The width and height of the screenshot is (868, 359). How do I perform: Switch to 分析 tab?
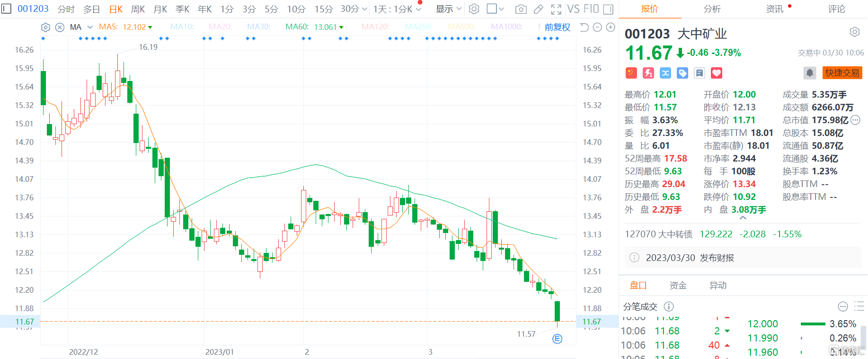coord(712,9)
